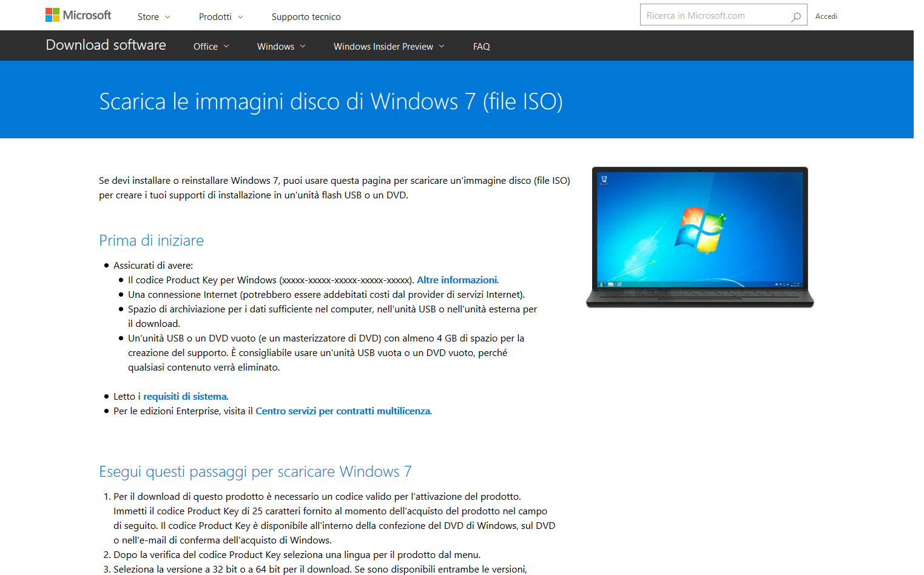Go to Download software home
The image size is (924, 575).
[x=106, y=45]
